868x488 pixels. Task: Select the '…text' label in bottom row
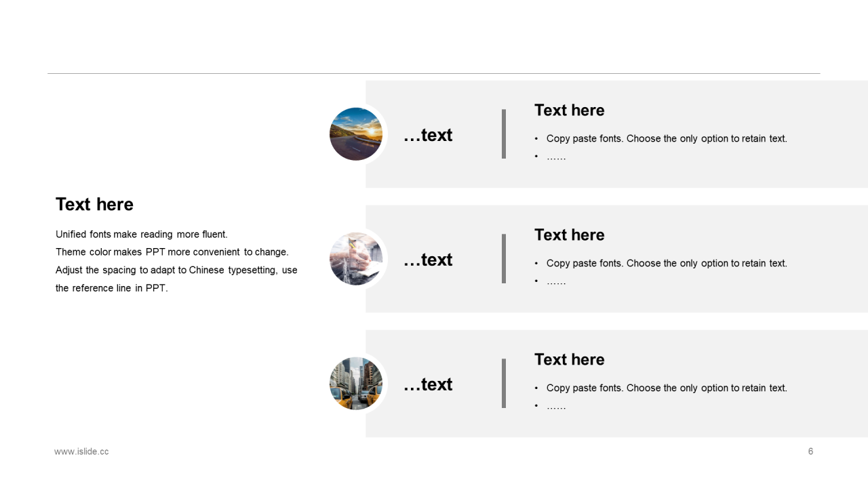428,384
